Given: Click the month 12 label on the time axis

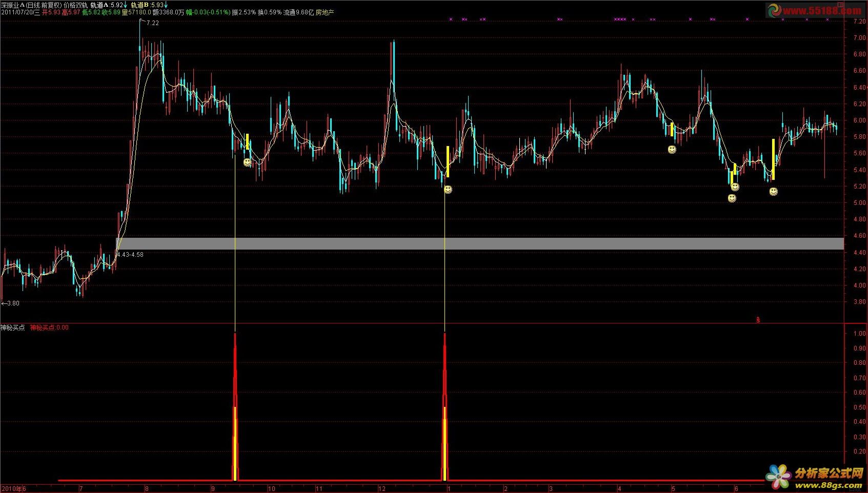Looking at the screenshot, I should coord(381,489).
